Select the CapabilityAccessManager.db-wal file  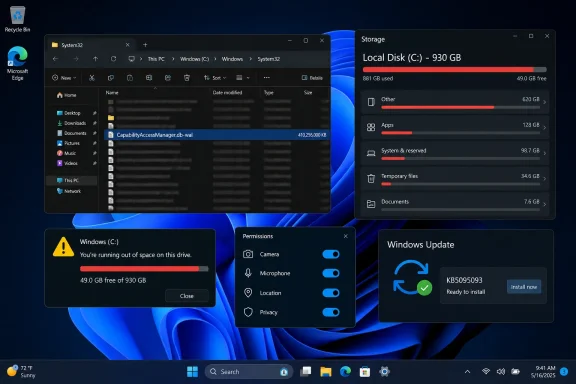pyautogui.click(x=217, y=135)
